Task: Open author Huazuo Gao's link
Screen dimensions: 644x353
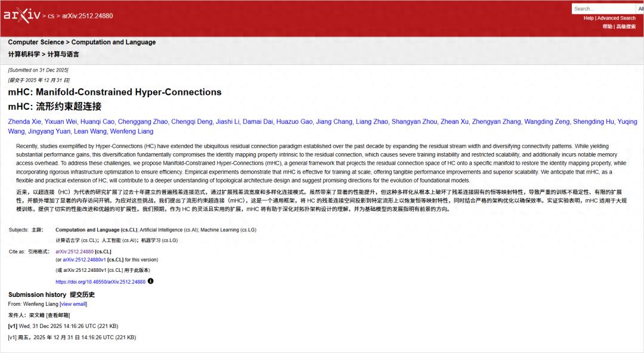Action: (295, 122)
